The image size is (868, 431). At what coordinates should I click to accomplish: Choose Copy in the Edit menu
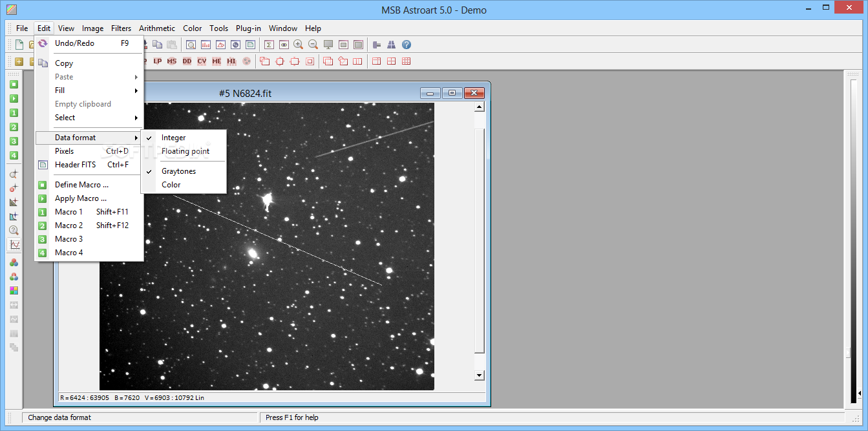click(89, 63)
